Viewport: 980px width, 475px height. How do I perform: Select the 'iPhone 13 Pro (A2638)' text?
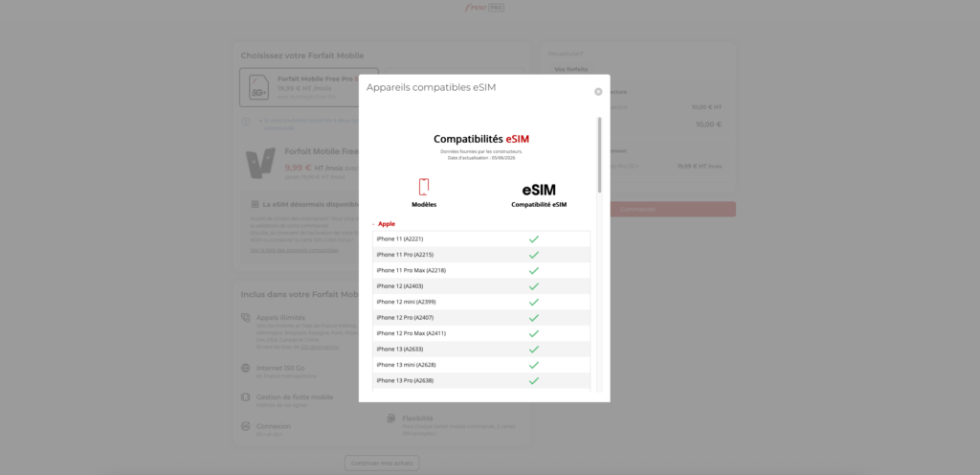tap(405, 380)
